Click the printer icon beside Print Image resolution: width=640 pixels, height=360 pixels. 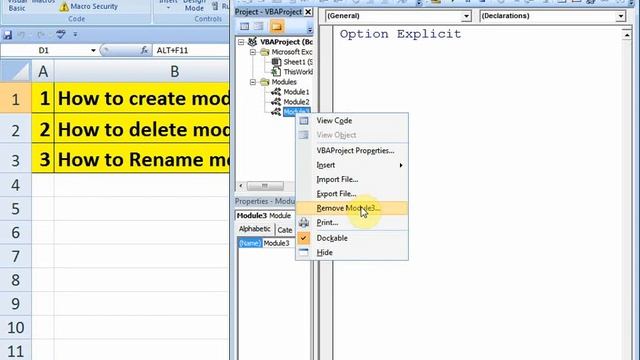[x=304, y=222]
